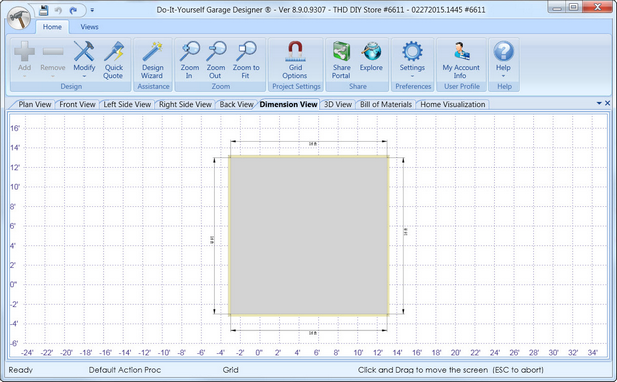This screenshot has height=382, width=617.
Task: Click the gray garage floor area
Action: [309, 236]
